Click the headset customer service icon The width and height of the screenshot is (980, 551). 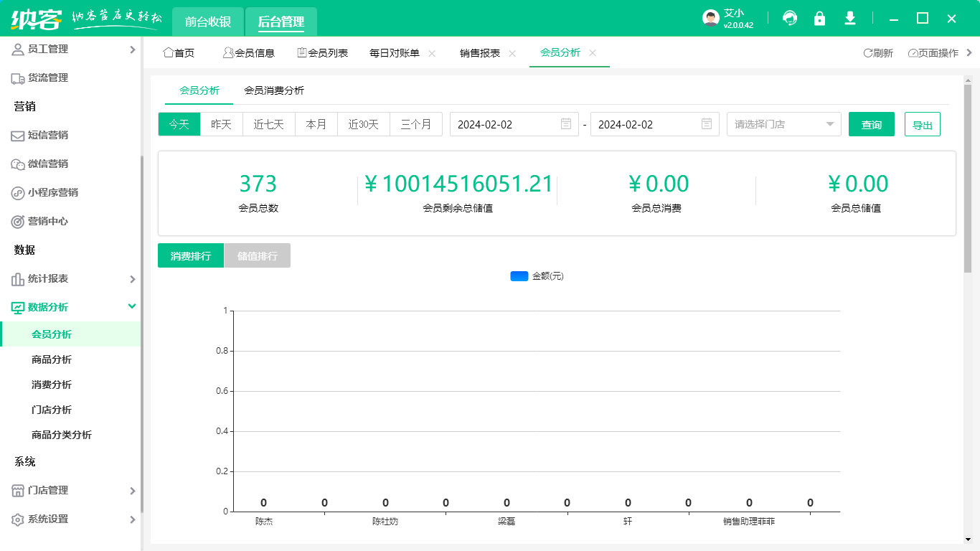tap(789, 19)
